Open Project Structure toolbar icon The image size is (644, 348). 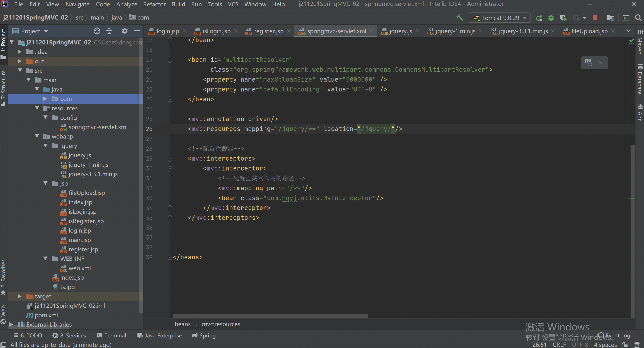point(611,18)
